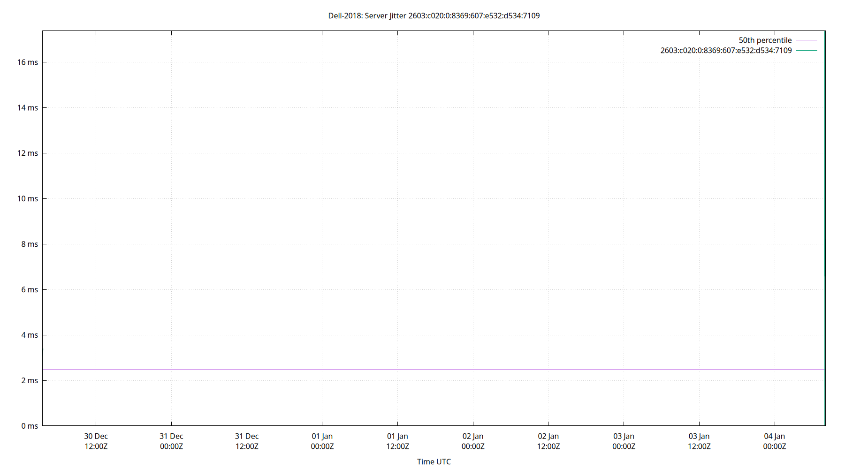Viewport: 868px width, 469px height.
Task: Click the chart title Dell-2018 Server Jitter
Action: [434, 15]
